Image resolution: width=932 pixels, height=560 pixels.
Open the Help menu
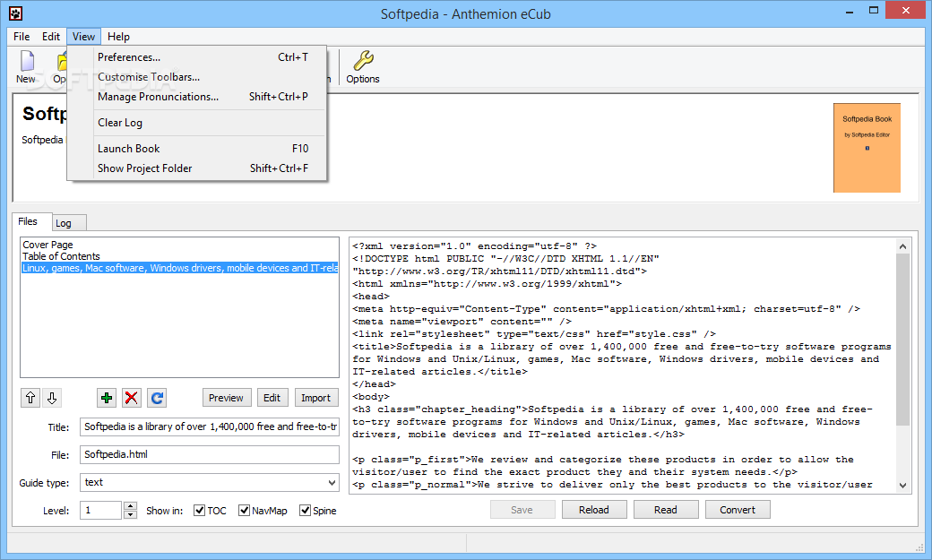tap(118, 36)
